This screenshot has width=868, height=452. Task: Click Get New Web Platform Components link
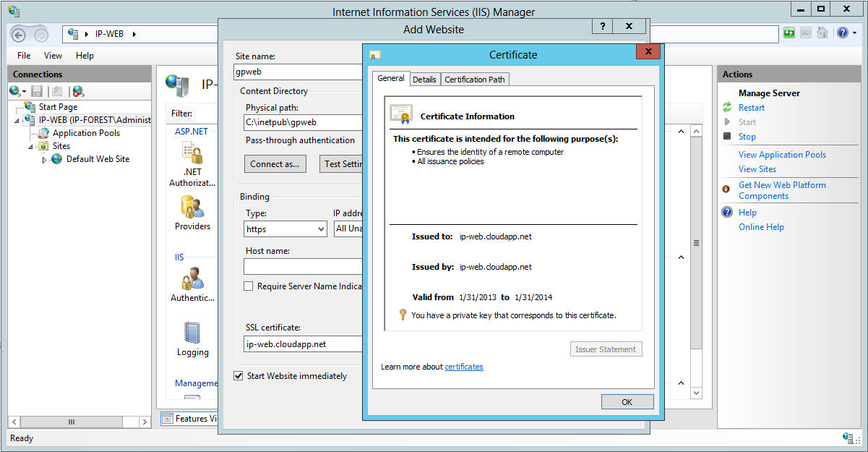point(782,190)
